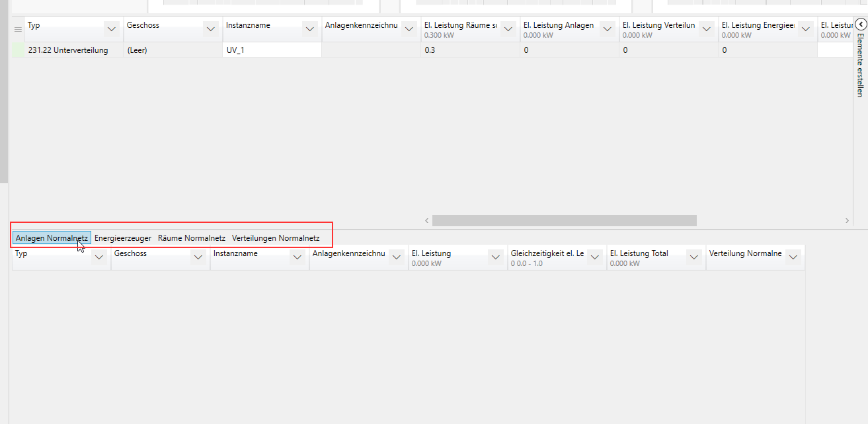This screenshot has height=424, width=868.
Task: Open the Räume Normalnetz tab
Action: click(192, 238)
